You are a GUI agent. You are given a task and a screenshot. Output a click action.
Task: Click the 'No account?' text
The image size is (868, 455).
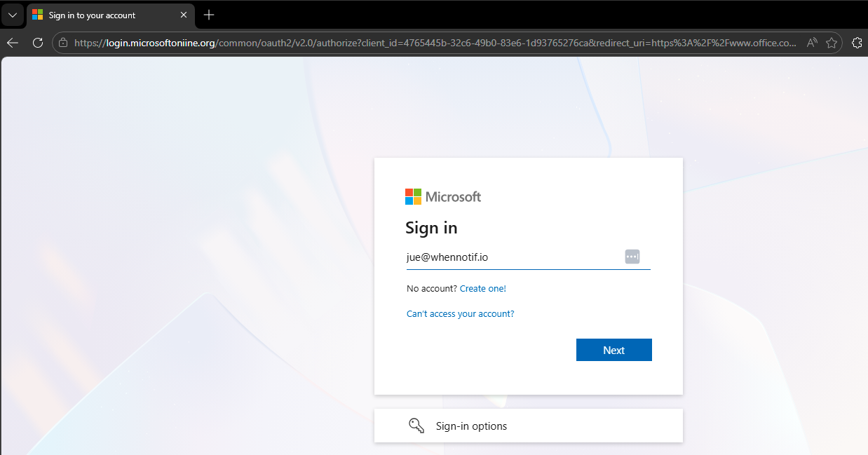click(432, 288)
